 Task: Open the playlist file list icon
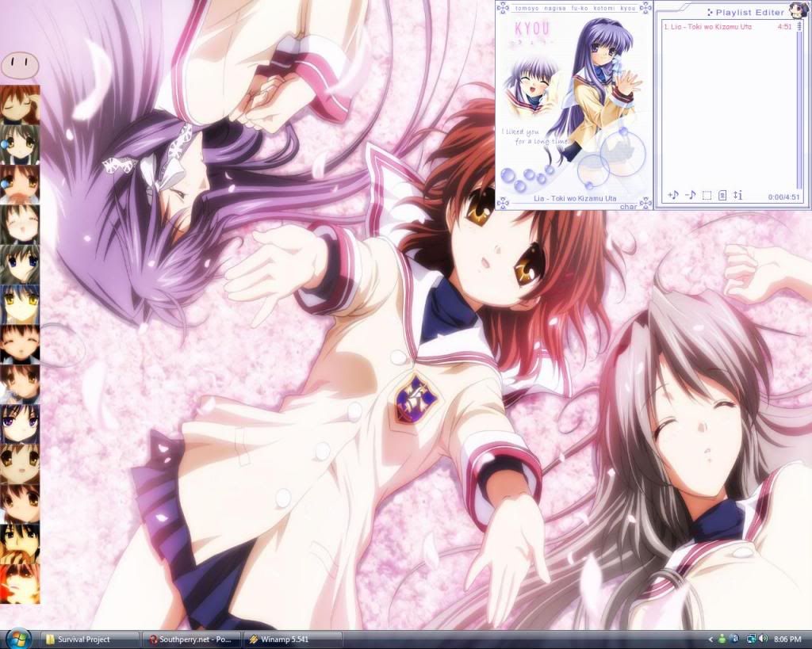tap(722, 195)
